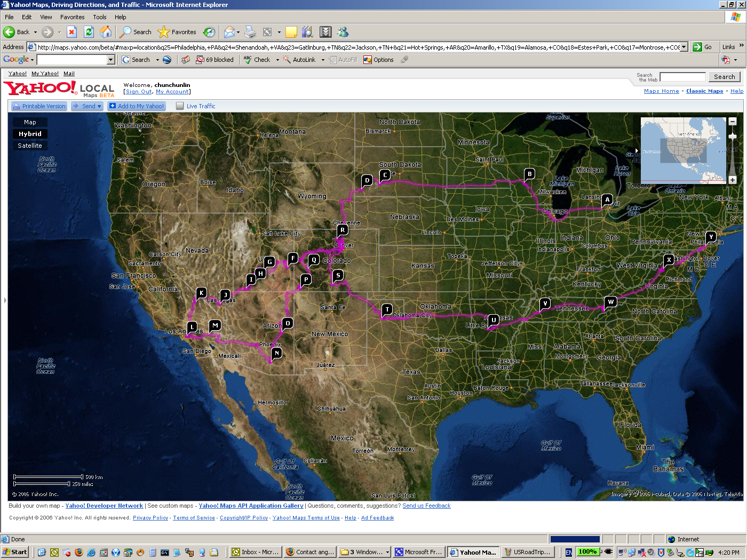The width and height of the screenshot is (747, 560).
Task: Click the 69 blocked popup blocker button
Action: pos(215,60)
